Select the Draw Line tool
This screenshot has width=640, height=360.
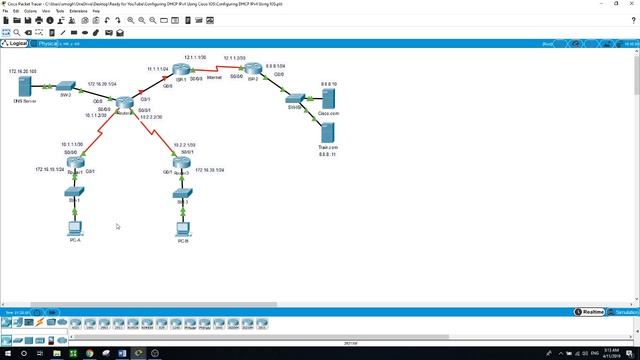click(x=63, y=32)
